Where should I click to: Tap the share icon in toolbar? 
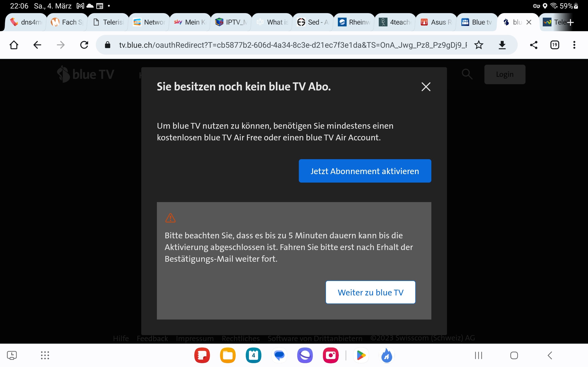pos(534,45)
